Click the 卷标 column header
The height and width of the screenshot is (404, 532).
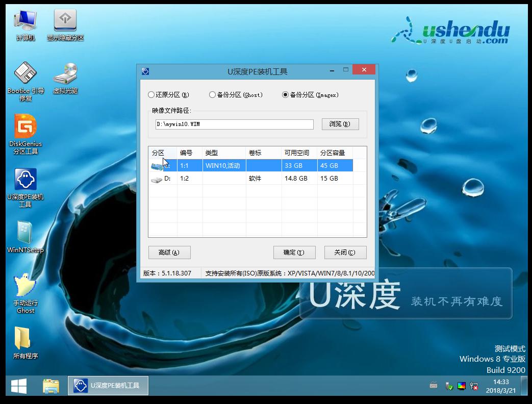click(x=264, y=153)
